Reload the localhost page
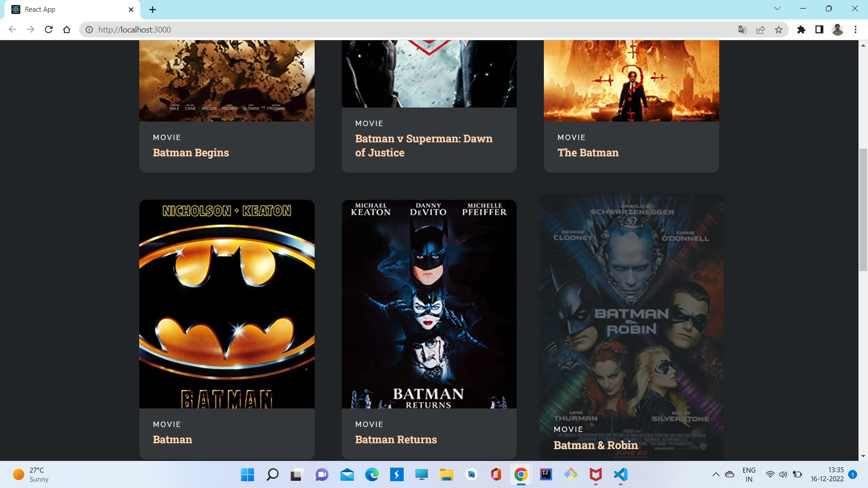The image size is (868, 488). click(x=49, y=29)
